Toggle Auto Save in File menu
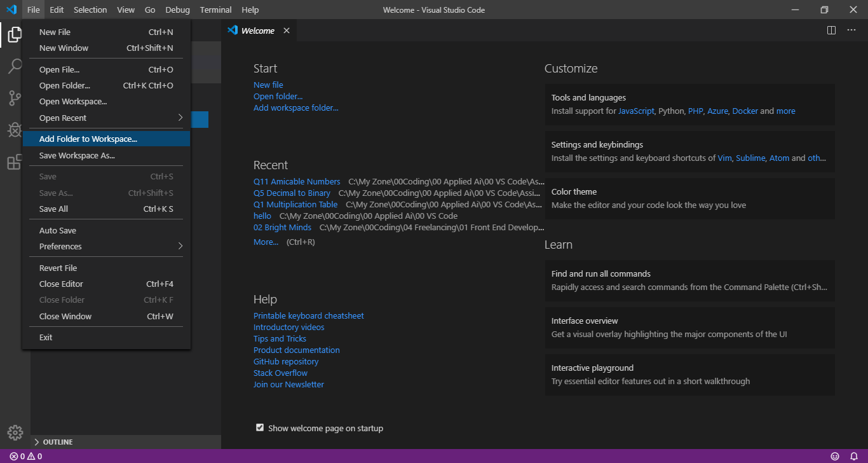Image resolution: width=868 pixels, height=463 pixels. click(x=106, y=230)
